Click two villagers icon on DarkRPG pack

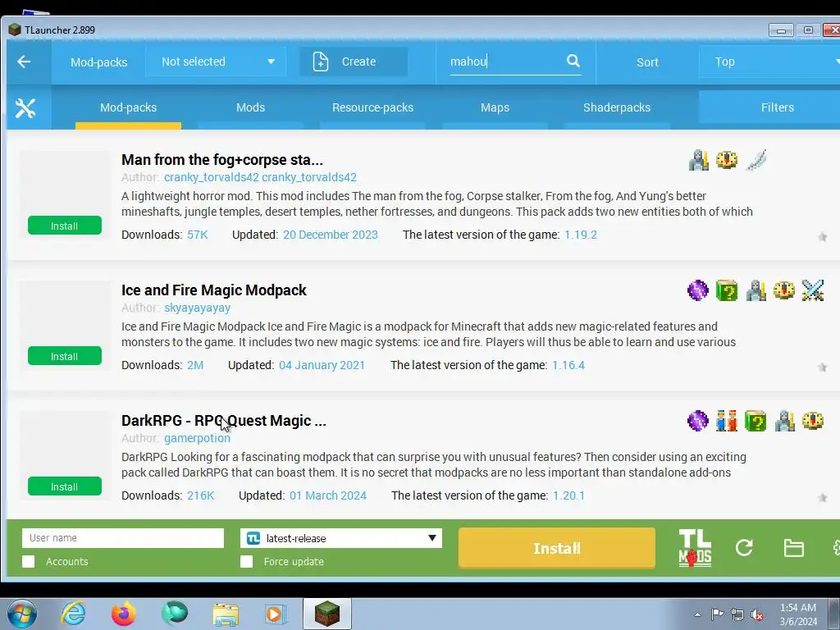point(727,421)
